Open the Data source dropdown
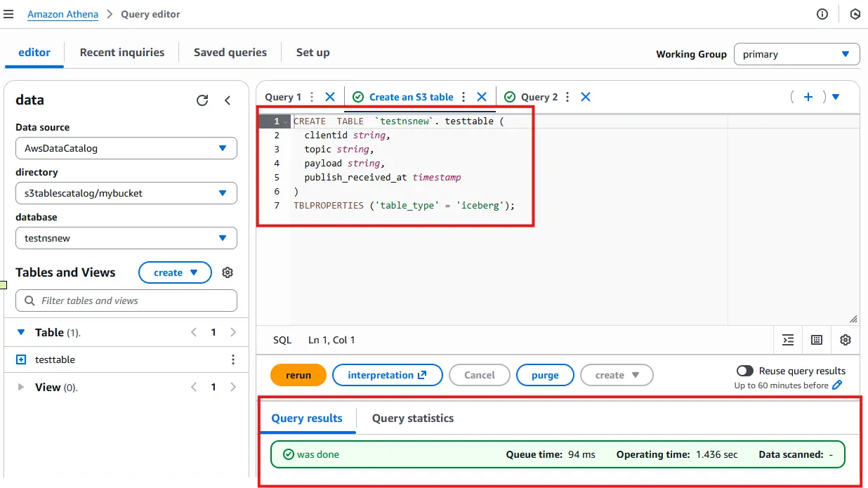 click(x=126, y=148)
